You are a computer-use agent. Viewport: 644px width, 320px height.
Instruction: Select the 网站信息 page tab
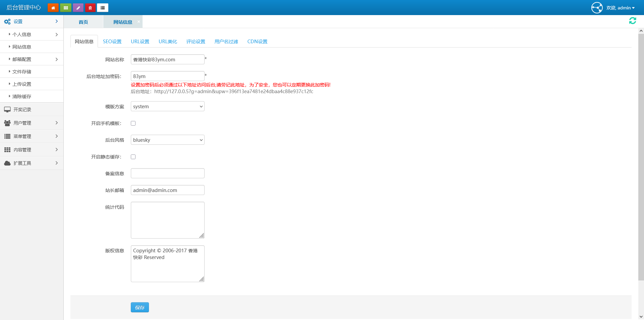(123, 22)
